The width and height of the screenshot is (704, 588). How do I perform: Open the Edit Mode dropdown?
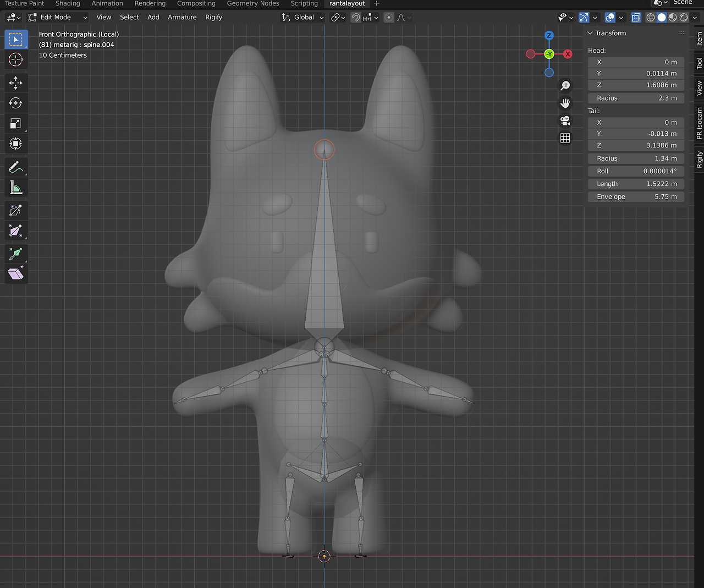[x=58, y=18]
